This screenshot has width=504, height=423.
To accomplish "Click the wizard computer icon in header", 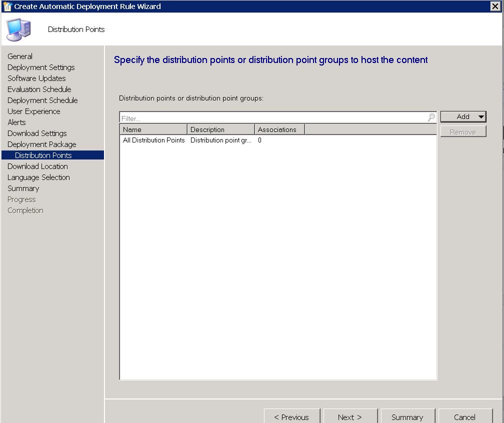I will [x=18, y=29].
